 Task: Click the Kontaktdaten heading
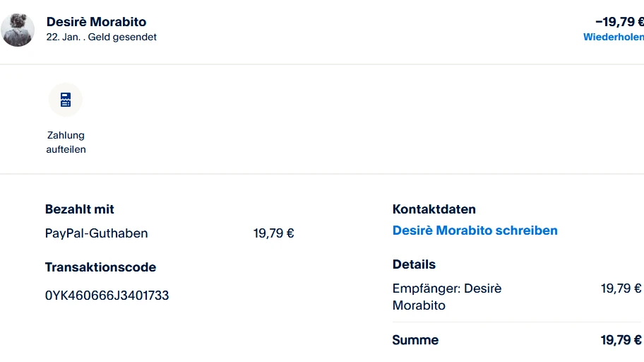434,209
